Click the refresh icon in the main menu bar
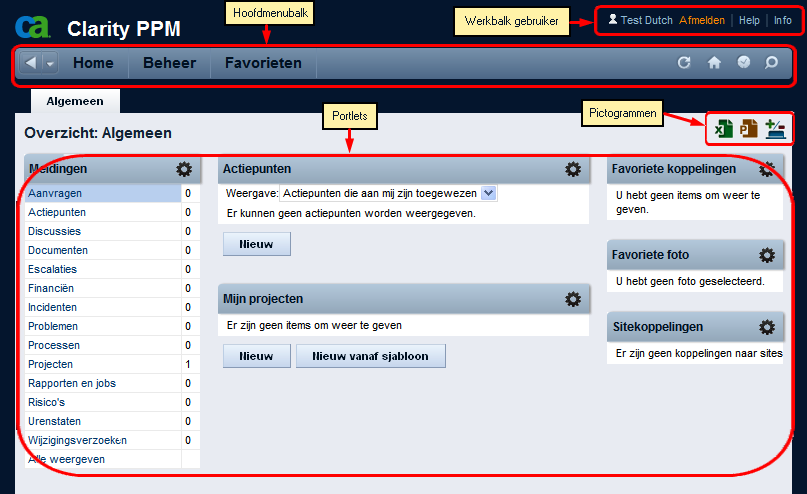The height and width of the screenshot is (494, 807). click(684, 63)
